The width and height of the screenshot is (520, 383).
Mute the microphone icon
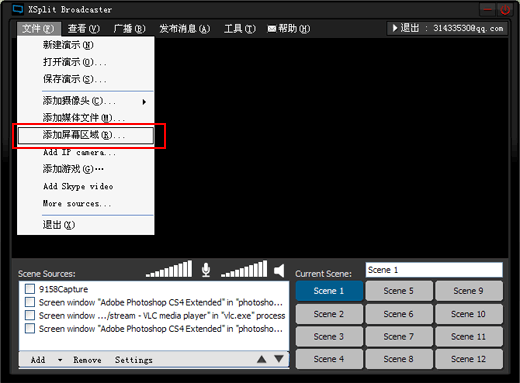[x=206, y=270]
